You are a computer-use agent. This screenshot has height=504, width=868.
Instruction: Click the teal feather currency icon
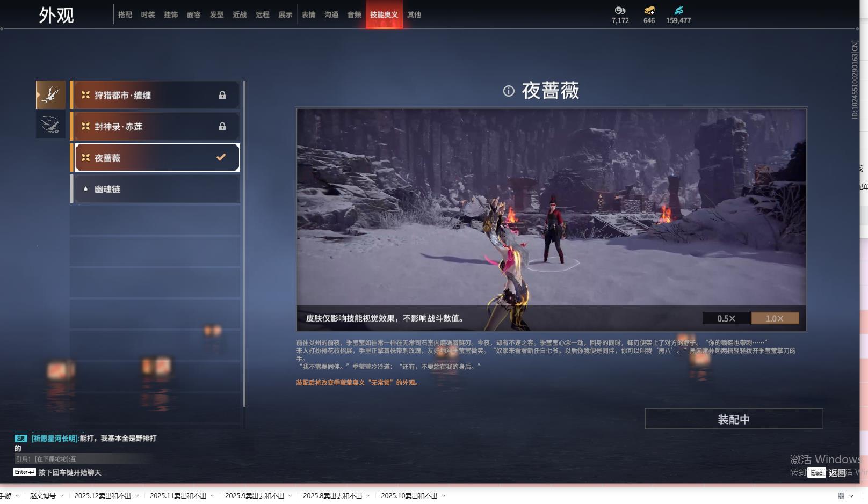click(x=679, y=10)
